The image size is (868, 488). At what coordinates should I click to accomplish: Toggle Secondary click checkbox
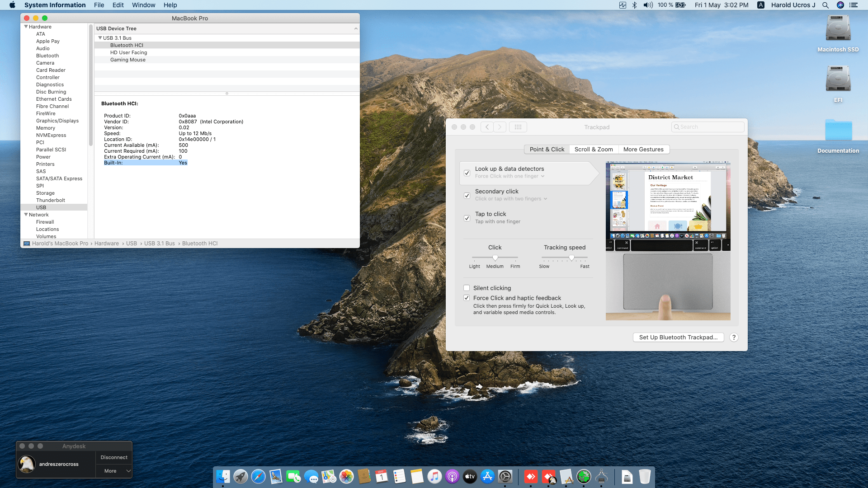click(x=467, y=196)
